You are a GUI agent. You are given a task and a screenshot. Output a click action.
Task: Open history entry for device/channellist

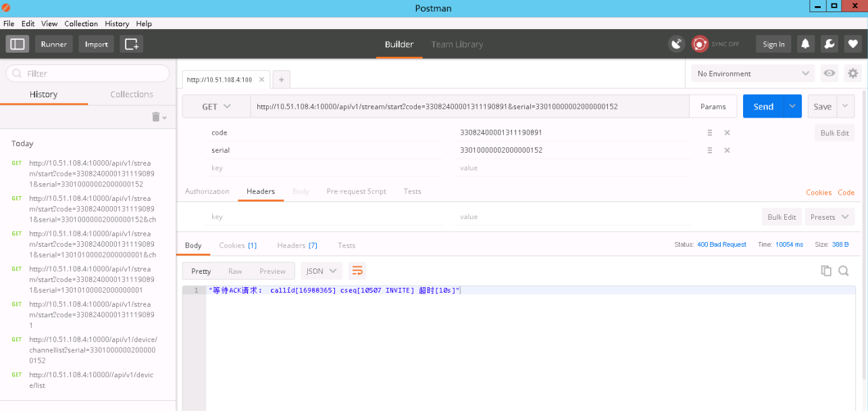click(93, 350)
